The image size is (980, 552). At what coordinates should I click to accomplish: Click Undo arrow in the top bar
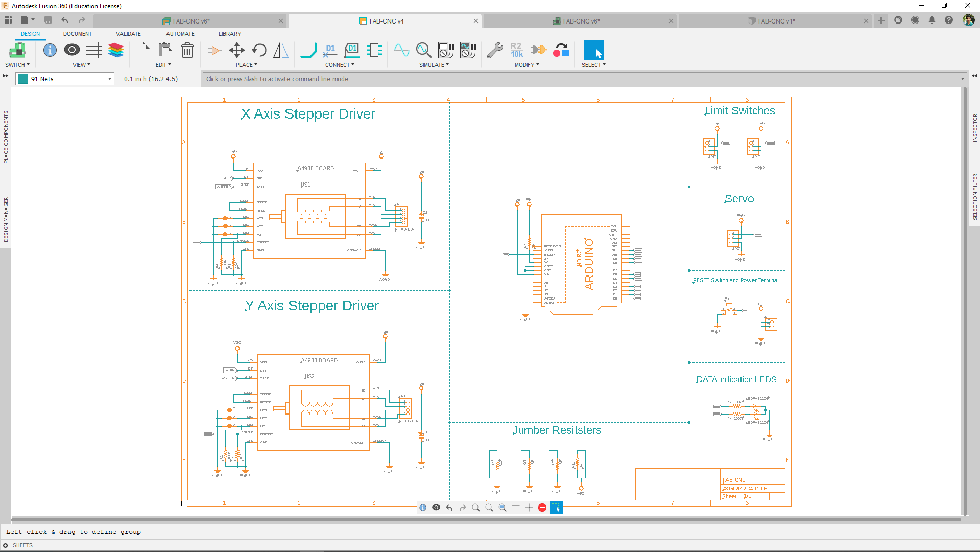coord(65,20)
